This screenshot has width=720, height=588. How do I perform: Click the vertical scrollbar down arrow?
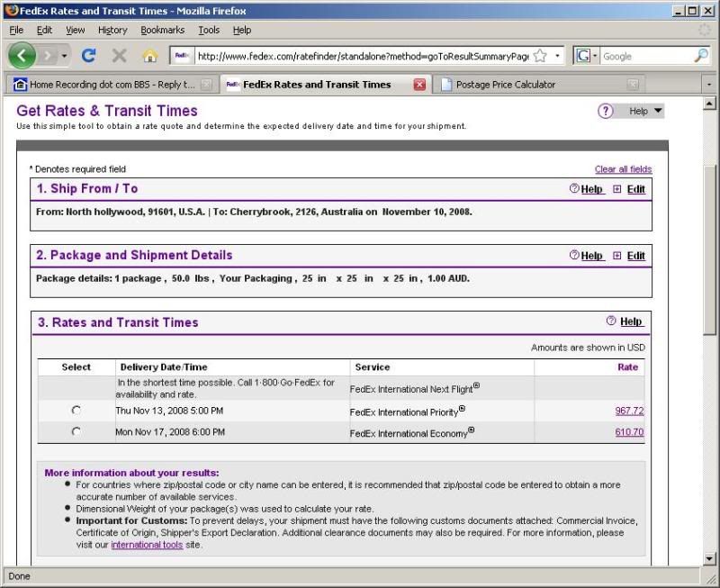pyautogui.click(x=709, y=558)
